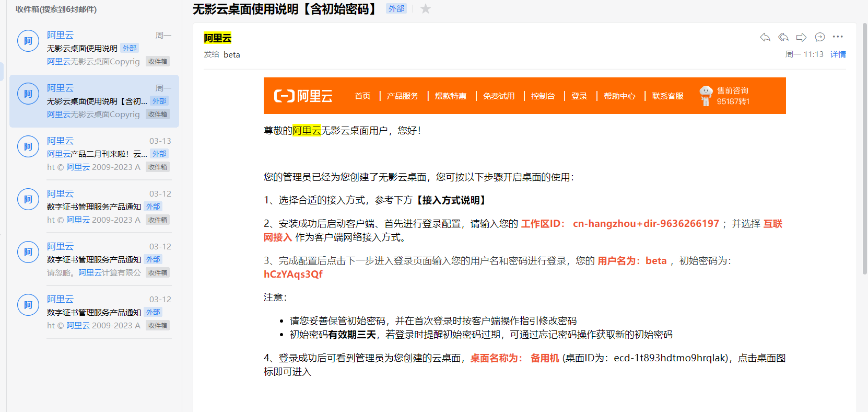Open first email 无影云桌面使用说明 from 周一
The image size is (868, 412).
(x=94, y=49)
